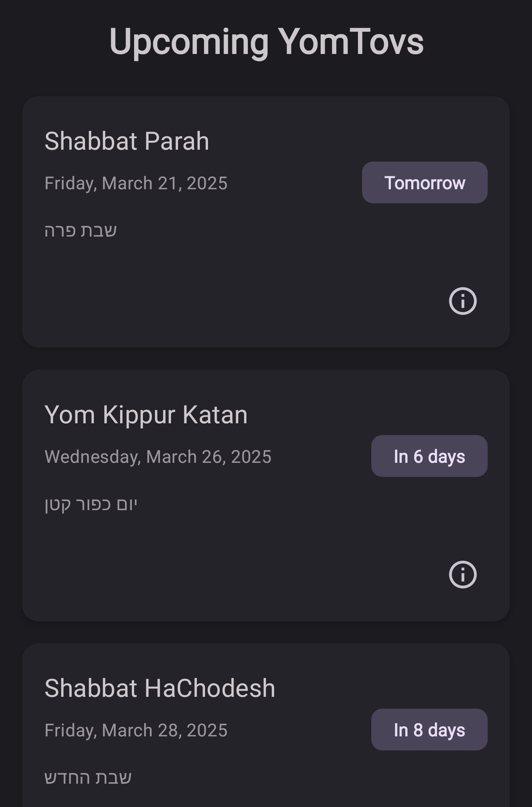
Task: Select the Shabbat Parah title
Action: (127, 141)
